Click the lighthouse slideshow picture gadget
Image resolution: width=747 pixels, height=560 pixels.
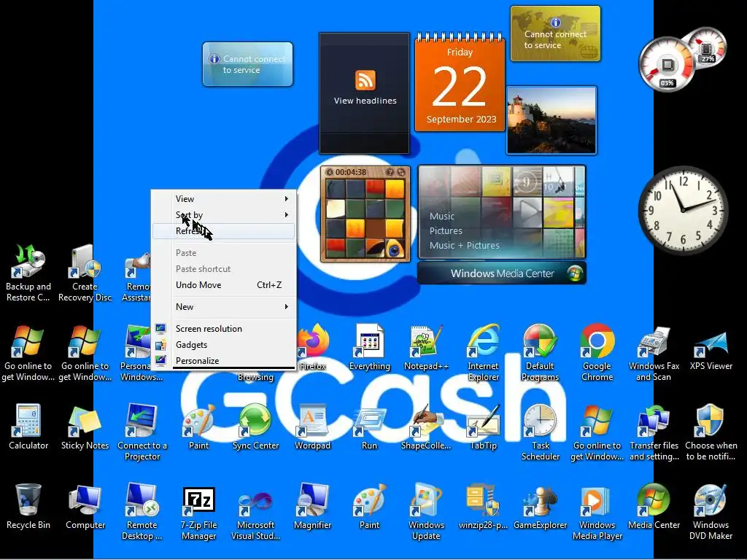coord(551,120)
